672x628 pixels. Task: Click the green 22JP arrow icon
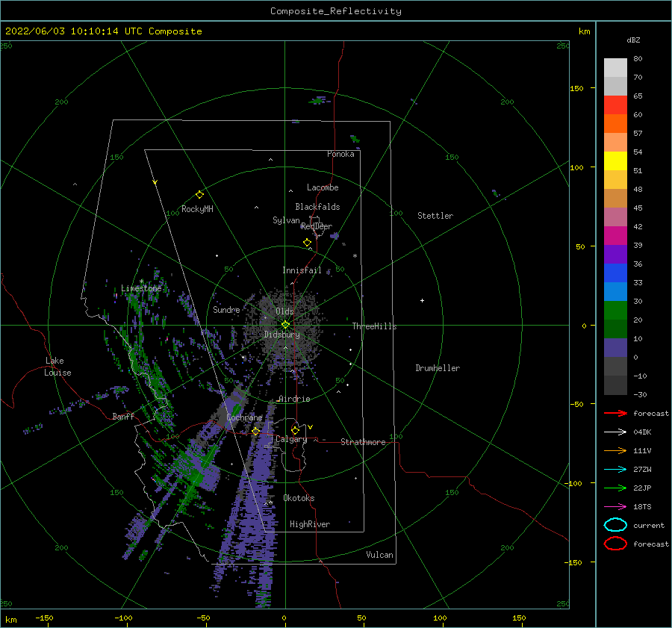click(615, 488)
